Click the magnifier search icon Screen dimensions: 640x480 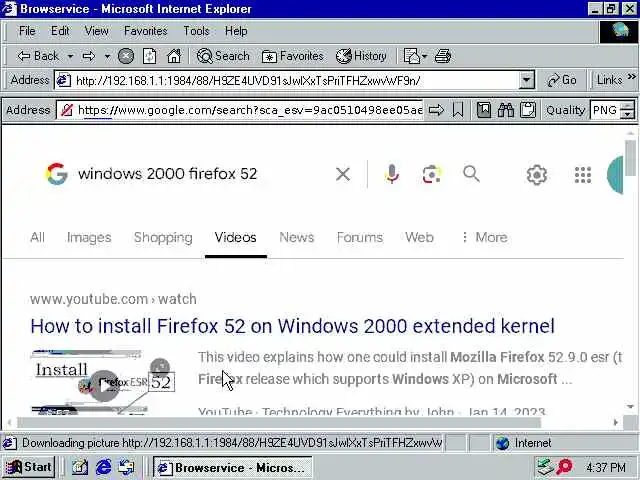471,174
